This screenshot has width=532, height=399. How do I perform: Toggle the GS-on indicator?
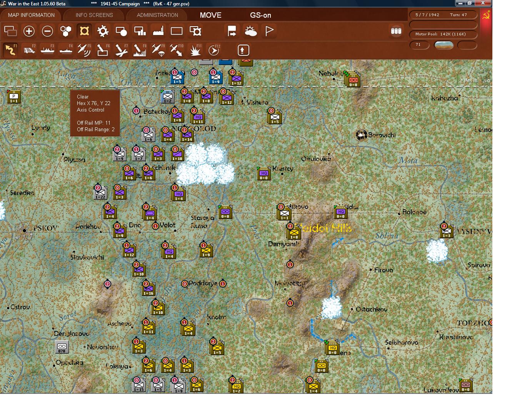[260, 15]
